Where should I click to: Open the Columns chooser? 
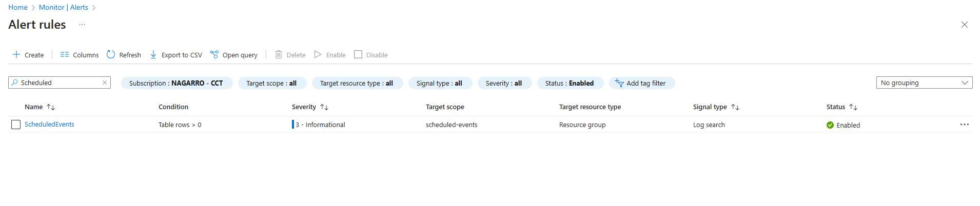coord(80,55)
